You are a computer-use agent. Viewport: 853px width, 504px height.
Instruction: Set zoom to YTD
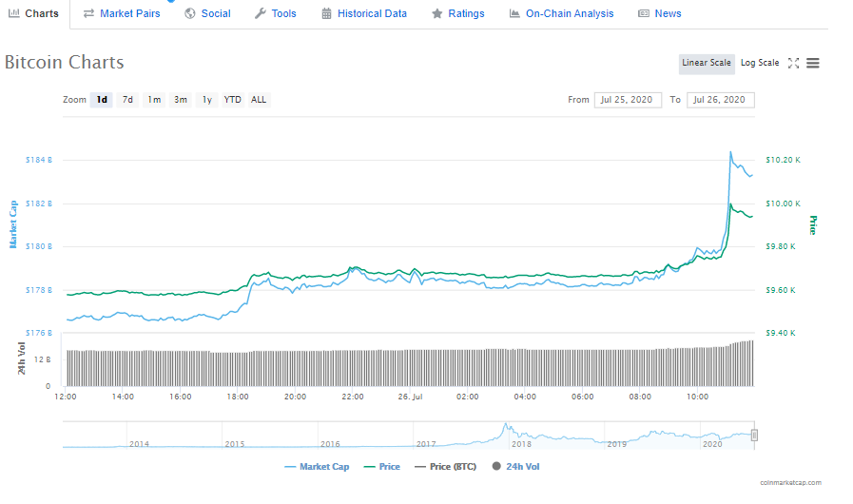[x=232, y=100]
